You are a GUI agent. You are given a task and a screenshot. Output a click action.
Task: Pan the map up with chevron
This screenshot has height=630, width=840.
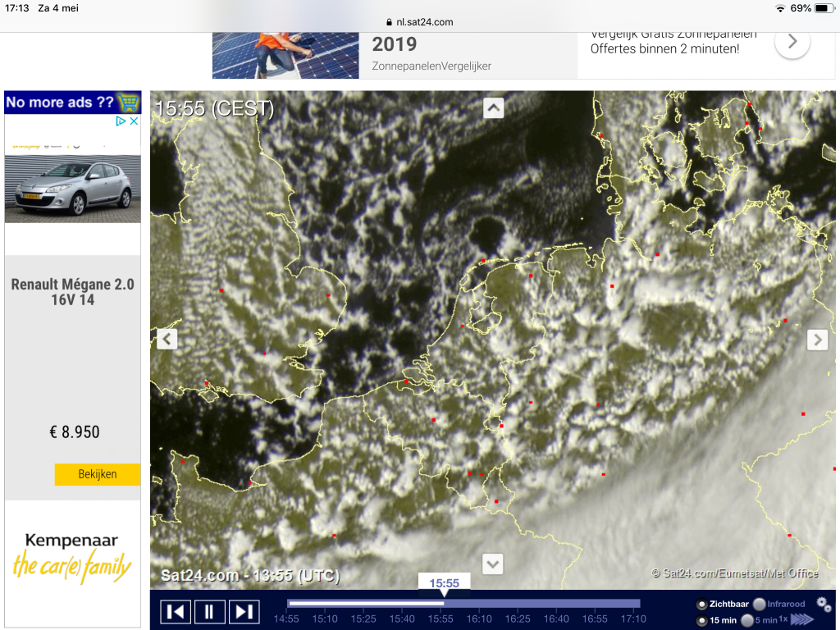tap(493, 108)
